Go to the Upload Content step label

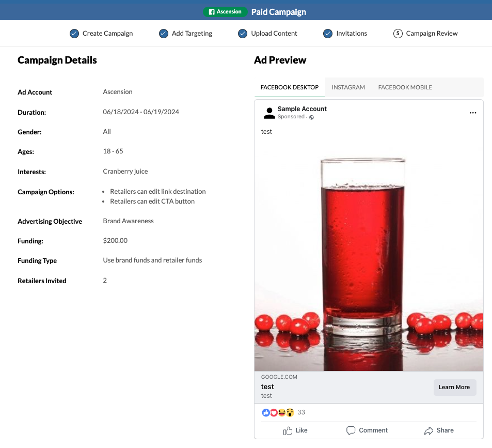tap(274, 33)
